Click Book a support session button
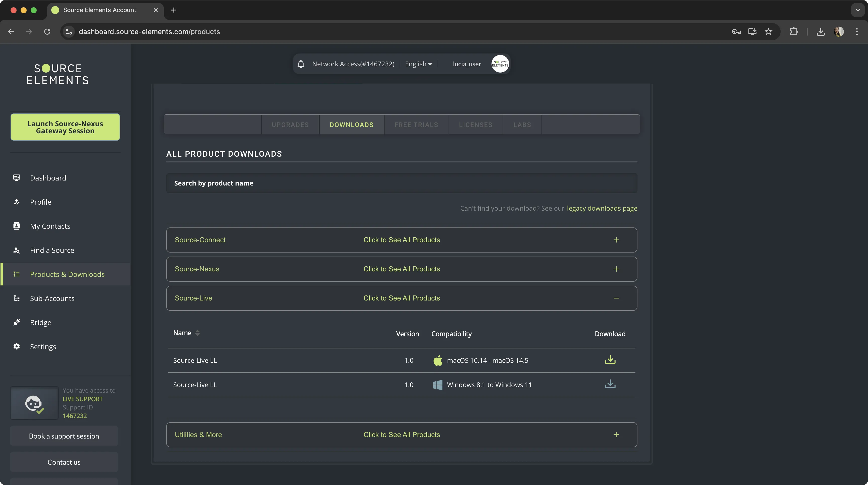This screenshot has width=868, height=485. click(x=64, y=436)
